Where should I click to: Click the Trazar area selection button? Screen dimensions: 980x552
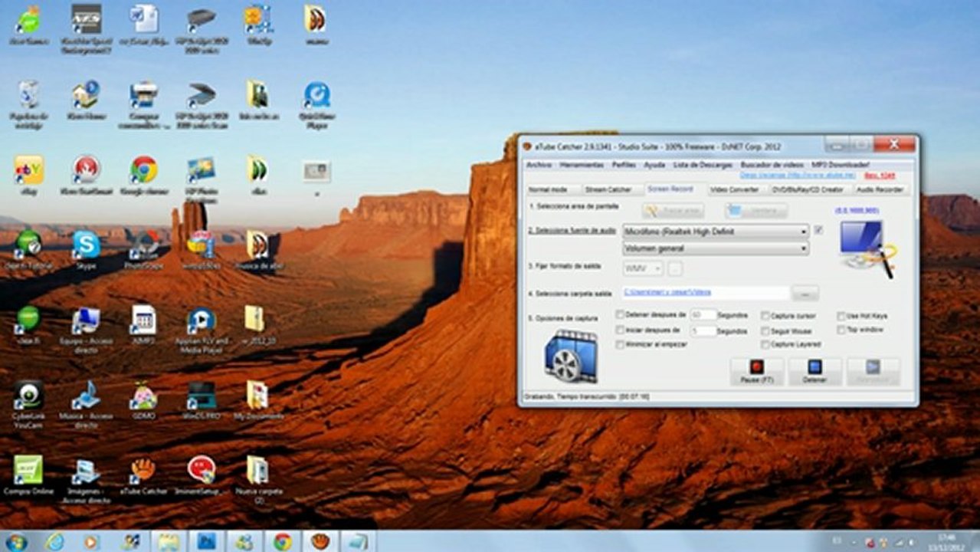[673, 211]
